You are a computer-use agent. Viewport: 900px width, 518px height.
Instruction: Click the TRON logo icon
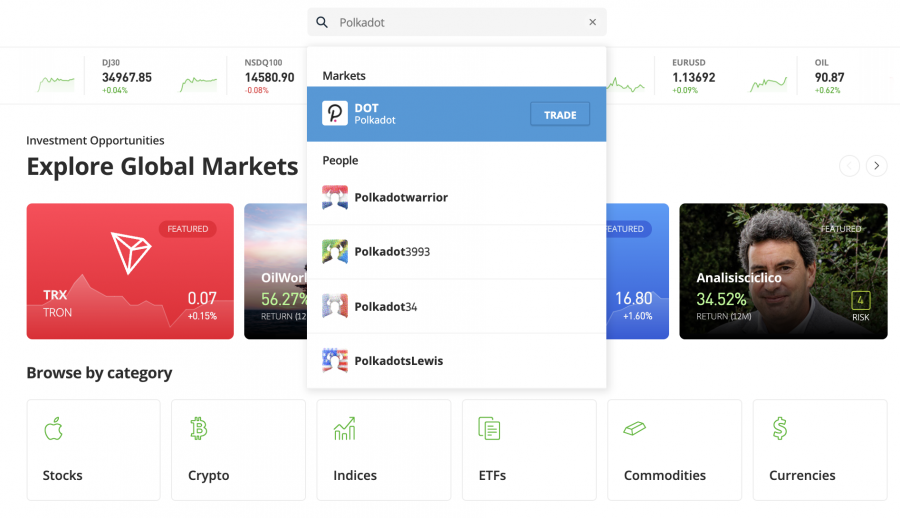130,253
